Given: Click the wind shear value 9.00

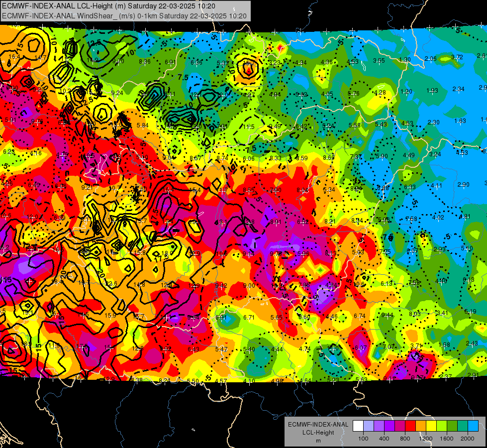Looking at the screenshot, I should pos(249,285).
